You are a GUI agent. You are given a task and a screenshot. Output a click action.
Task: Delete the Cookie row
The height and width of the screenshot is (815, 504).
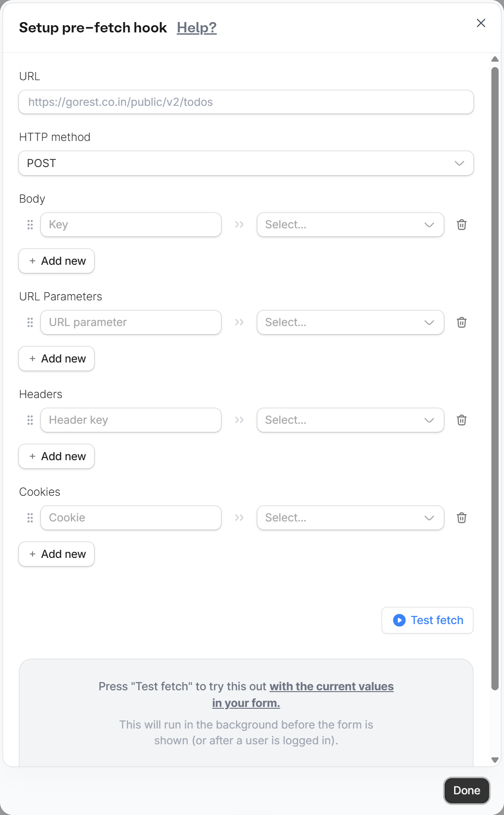(462, 518)
